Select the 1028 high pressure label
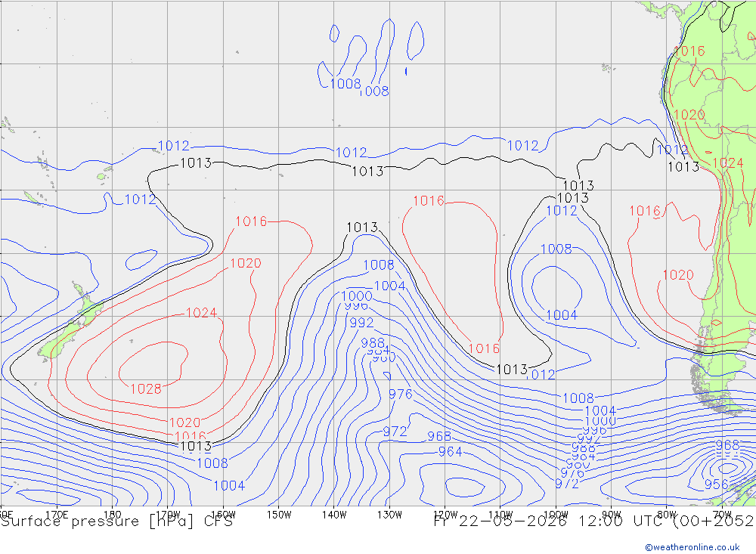Viewport: 756px width, 554px height. point(146,388)
